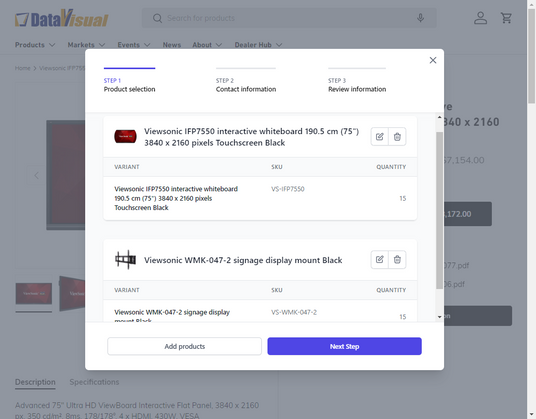Open the user account icon

(x=480, y=18)
